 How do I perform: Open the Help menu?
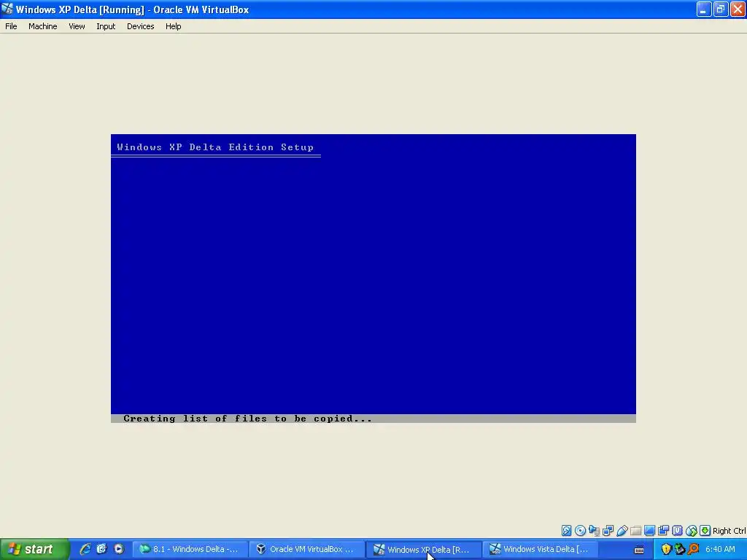point(173,26)
